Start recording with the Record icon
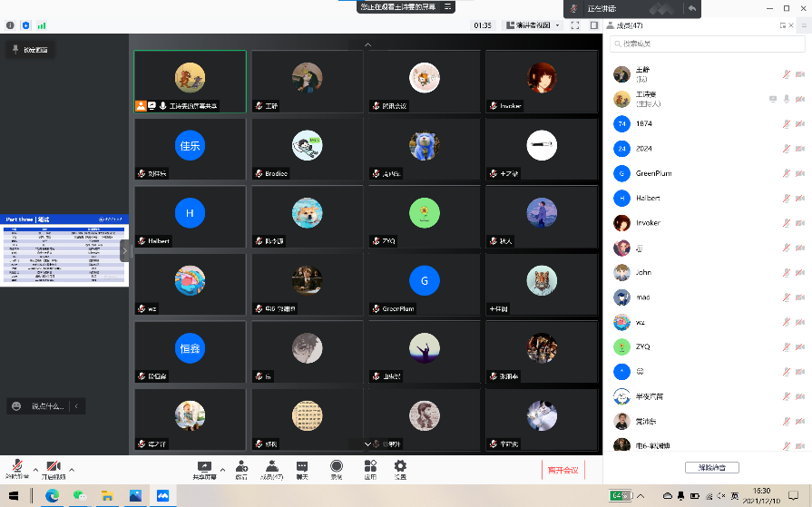Screen dimensions: 812x507 pyautogui.click(x=337, y=468)
